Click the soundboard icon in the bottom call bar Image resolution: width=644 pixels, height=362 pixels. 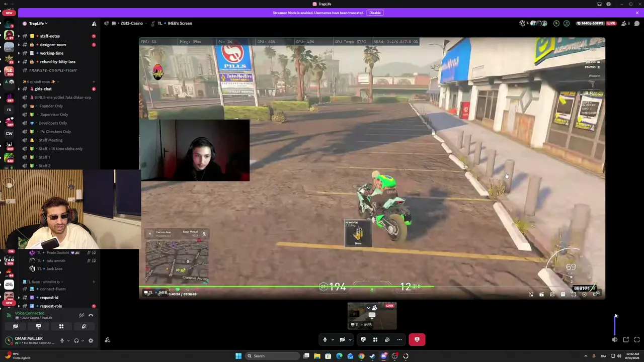387,340
